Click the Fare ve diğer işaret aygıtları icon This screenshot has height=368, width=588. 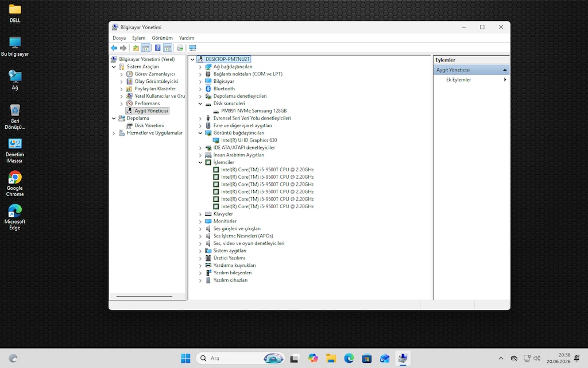point(208,126)
